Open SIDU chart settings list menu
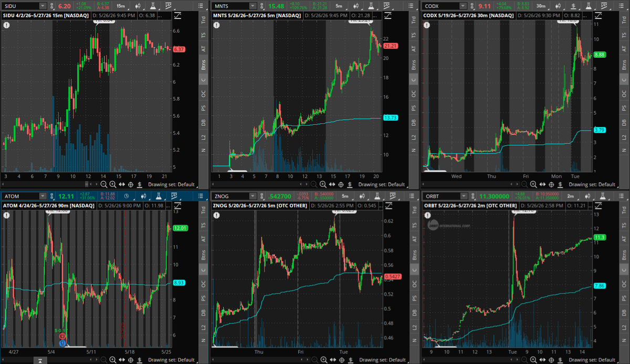This screenshot has height=364, width=630. point(201,6)
